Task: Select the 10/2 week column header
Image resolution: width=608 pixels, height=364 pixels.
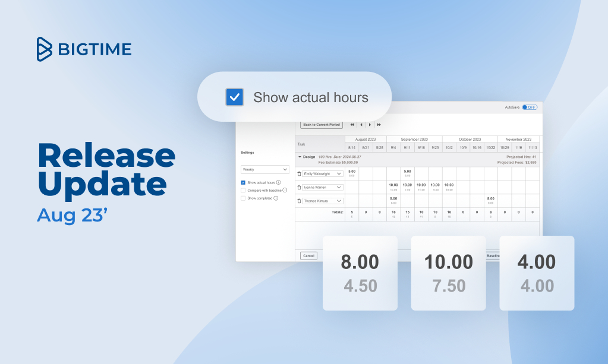Action: click(449, 147)
